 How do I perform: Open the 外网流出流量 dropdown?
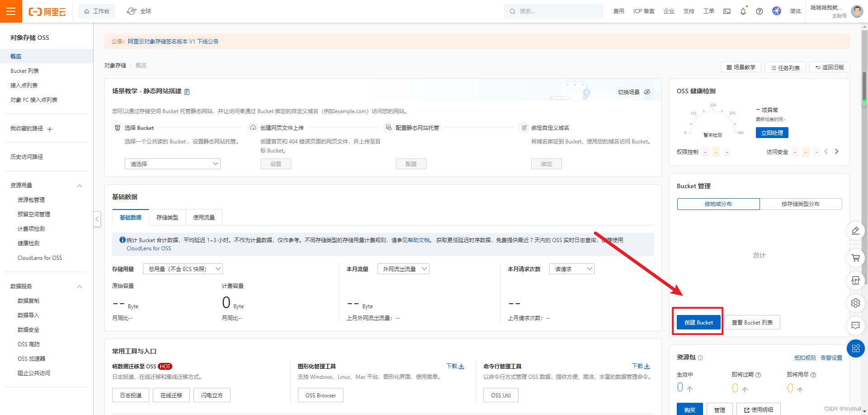coord(403,269)
